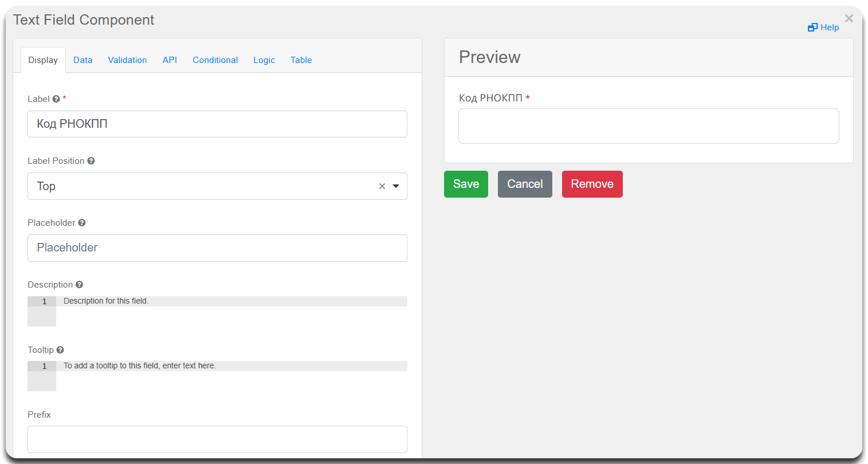Go to the API tab
868x464 pixels.
pyautogui.click(x=170, y=60)
